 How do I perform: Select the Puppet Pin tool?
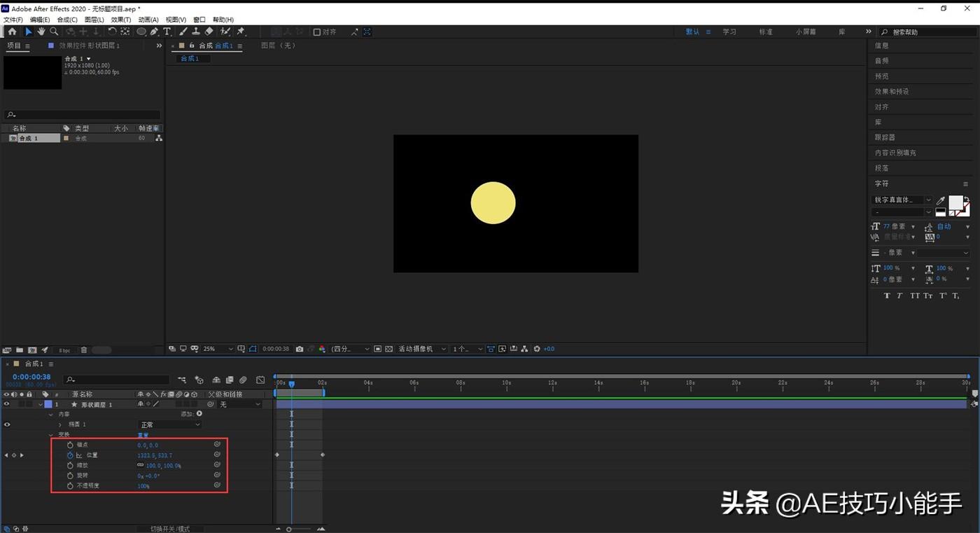[241, 32]
